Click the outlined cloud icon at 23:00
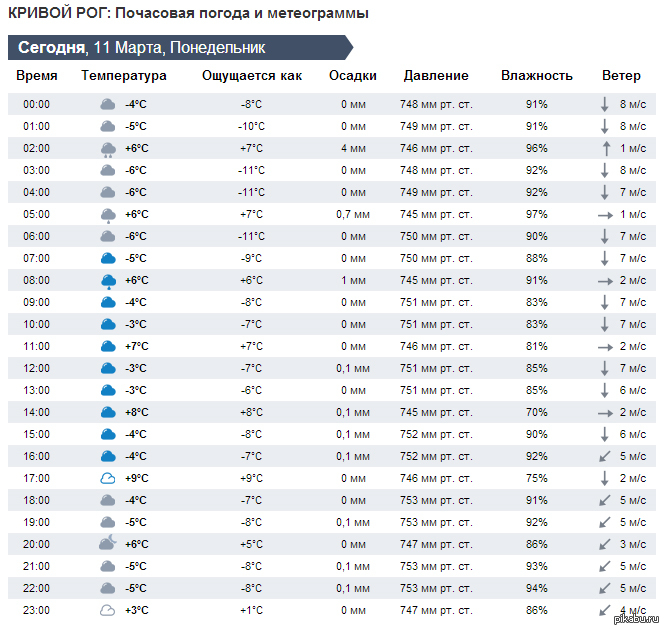Image resolution: width=664 pixels, height=630 pixels. click(107, 610)
